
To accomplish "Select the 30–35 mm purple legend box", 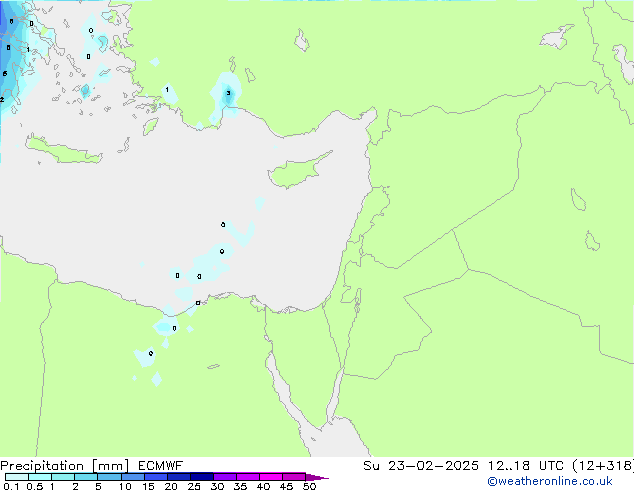I will pyautogui.click(x=224, y=477).
